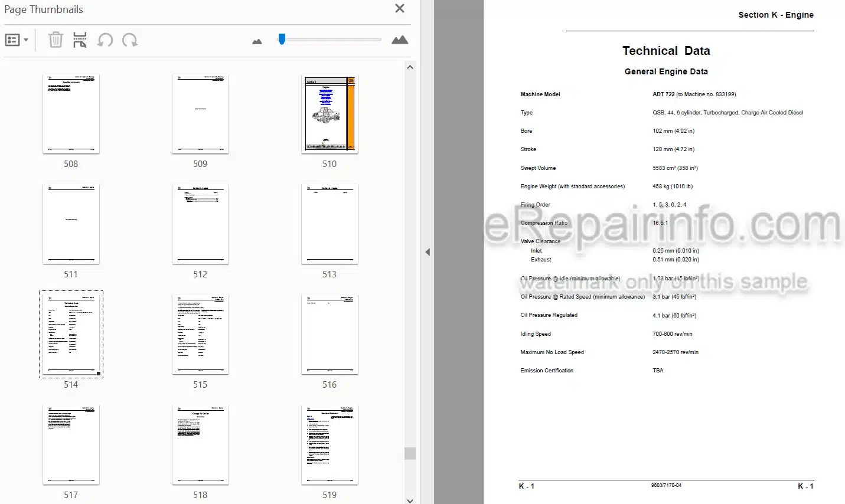Click 'General Engine Data' subheading
Image resolution: width=845 pixels, height=504 pixels.
[666, 71]
